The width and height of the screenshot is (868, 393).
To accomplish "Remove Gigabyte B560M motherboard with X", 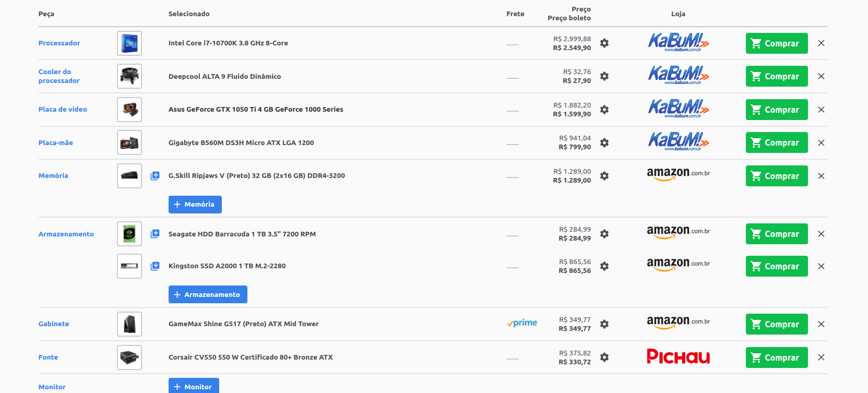I will coord(821,142).
